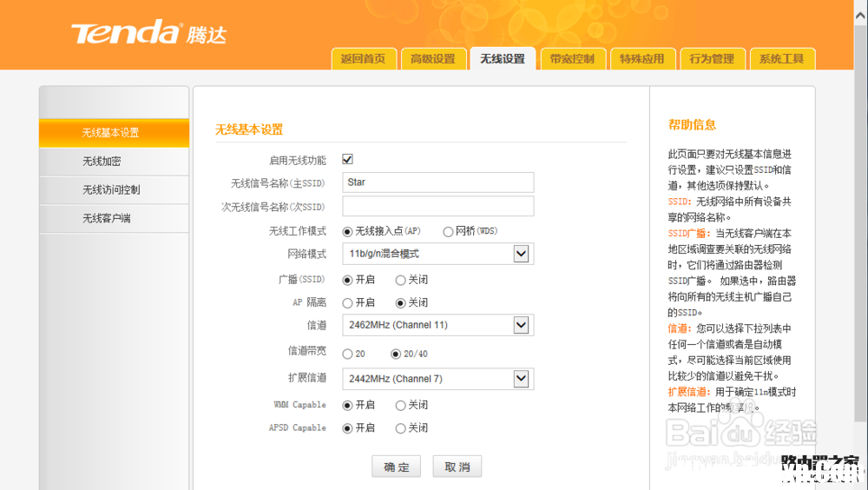Click the 确定 button
This screenshot has height=490, width=868.
(397, 467)
